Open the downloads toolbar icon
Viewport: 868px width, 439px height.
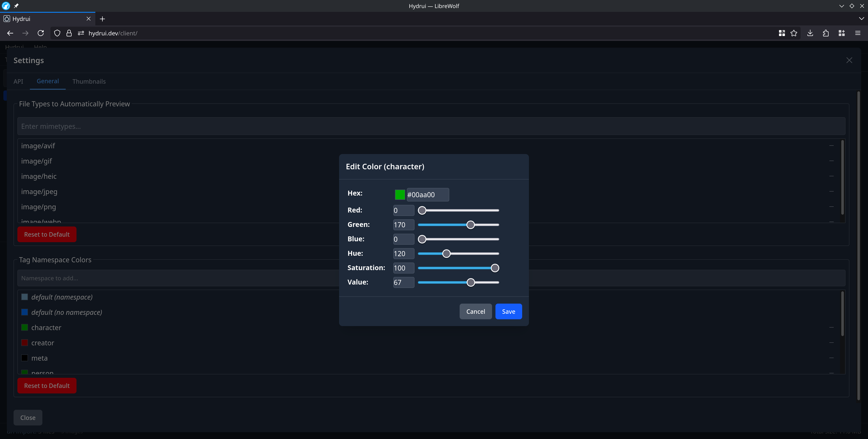point(810,33)
